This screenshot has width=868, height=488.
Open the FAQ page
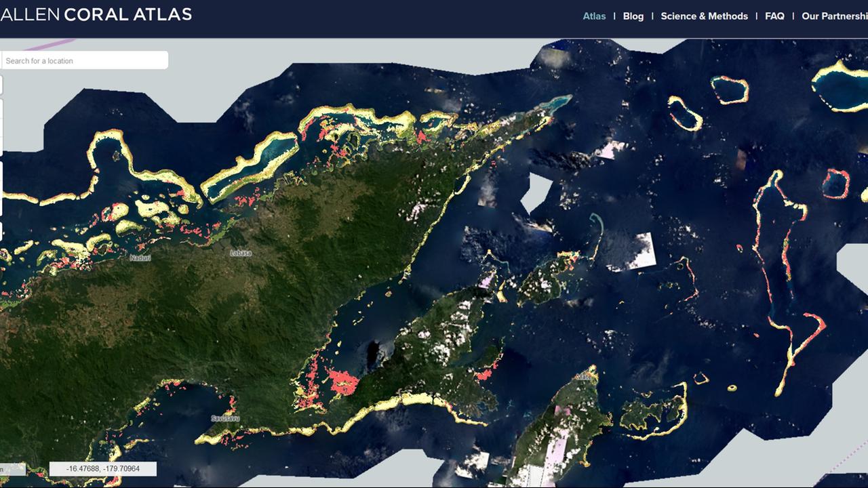pos(774,16)
